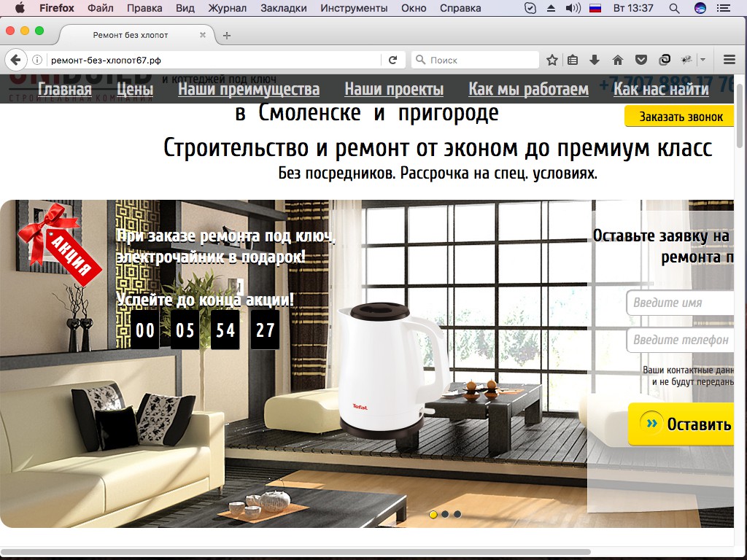This screenshot has height=560, width=747.
Task: Click the countdown timer box showing 05
Action: pos(185,330)
